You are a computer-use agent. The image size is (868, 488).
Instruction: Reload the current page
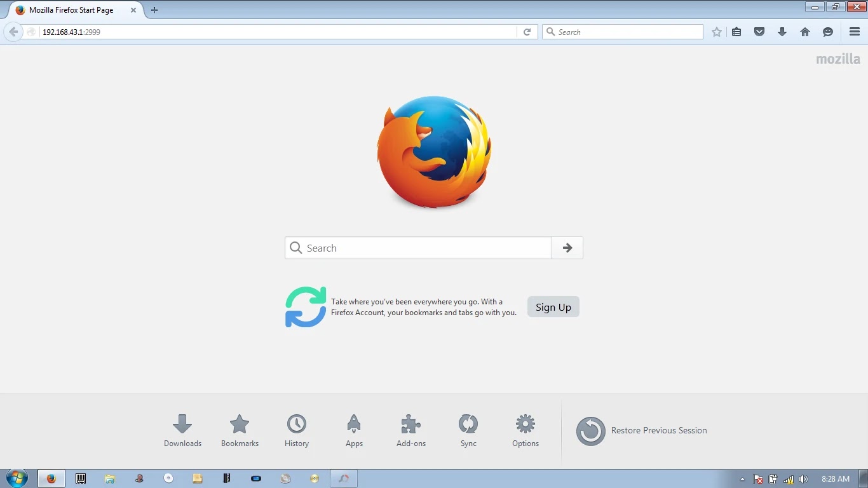pos(527,32)
